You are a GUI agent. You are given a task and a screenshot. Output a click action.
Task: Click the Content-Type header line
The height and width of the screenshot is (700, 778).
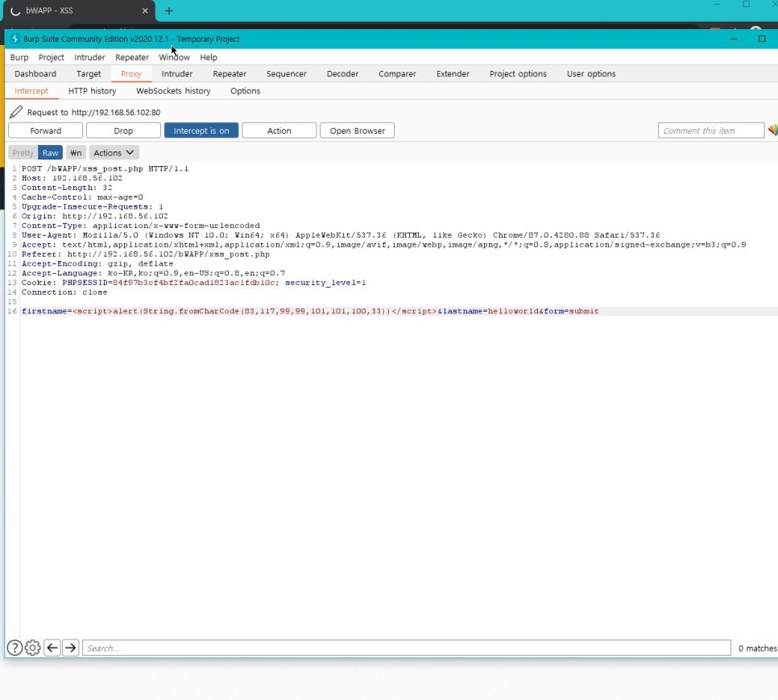tap(140, 226)
